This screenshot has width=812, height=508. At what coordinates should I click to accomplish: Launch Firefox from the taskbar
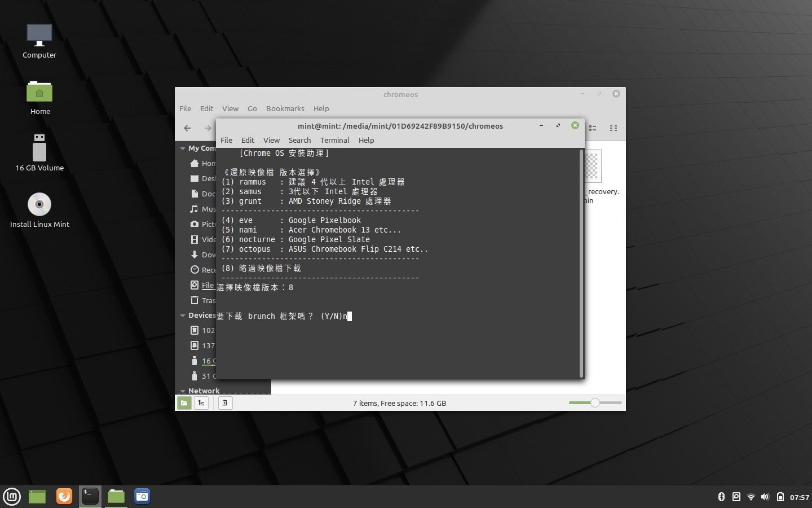coord(64,496)
